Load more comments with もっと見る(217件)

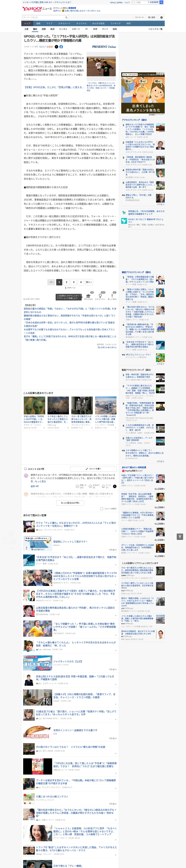click(70, 503)
